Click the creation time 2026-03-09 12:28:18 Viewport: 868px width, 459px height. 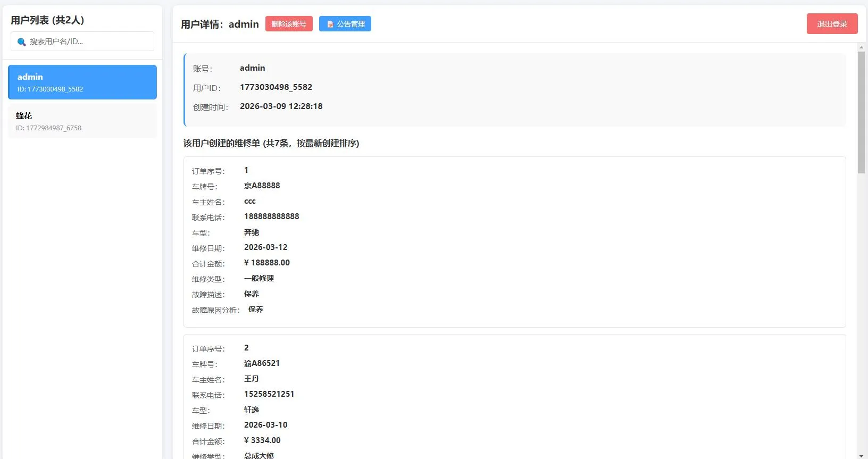(281, 106)
